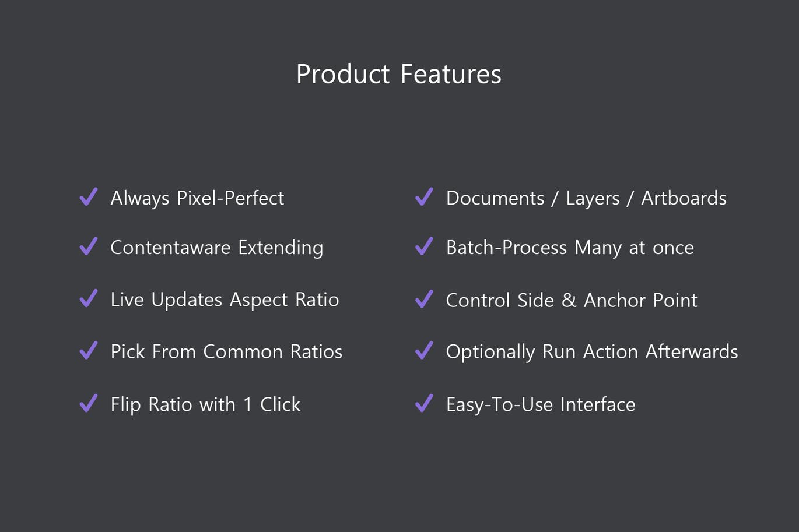Click checkmark beside Control Side & Anchor Point
Viewport: 799px width, 532px height.
(424, 299)
